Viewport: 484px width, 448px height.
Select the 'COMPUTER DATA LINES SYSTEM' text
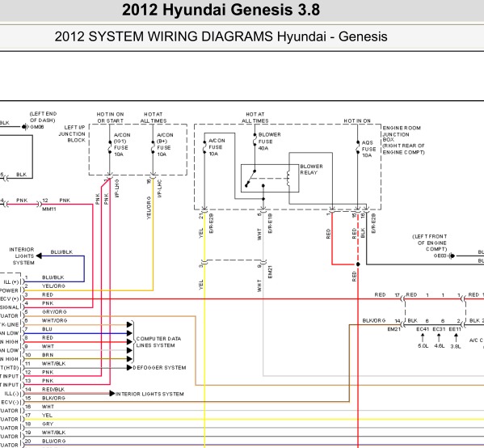coord(158,342)
